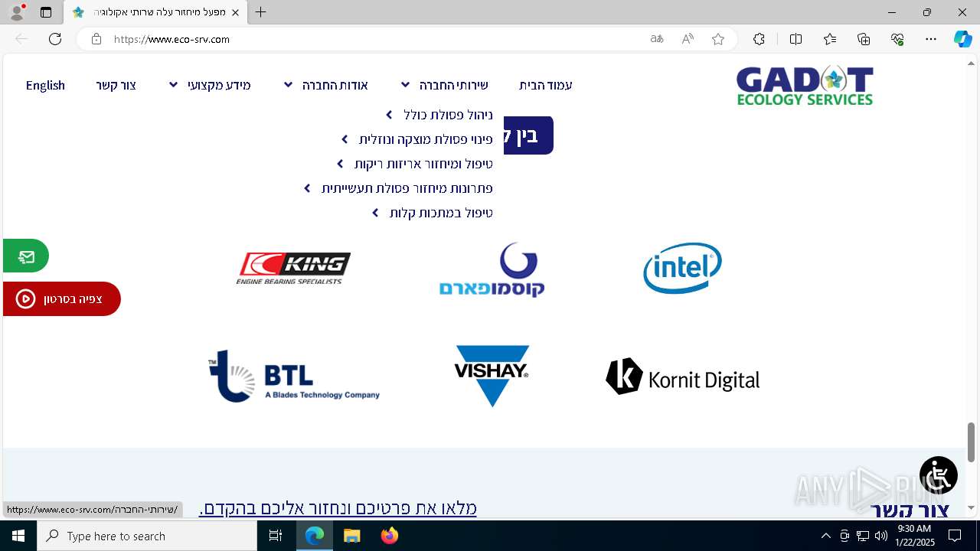Select טיפול ומיחזור אריזות ריקות entry

click(x=423, y=164)
